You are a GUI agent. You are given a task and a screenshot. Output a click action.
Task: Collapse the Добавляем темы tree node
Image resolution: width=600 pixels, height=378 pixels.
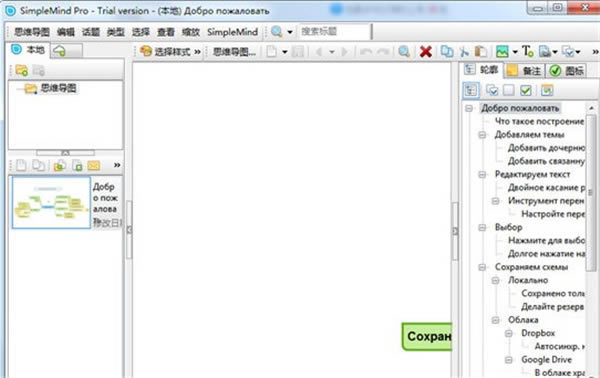tap(482, 135)
